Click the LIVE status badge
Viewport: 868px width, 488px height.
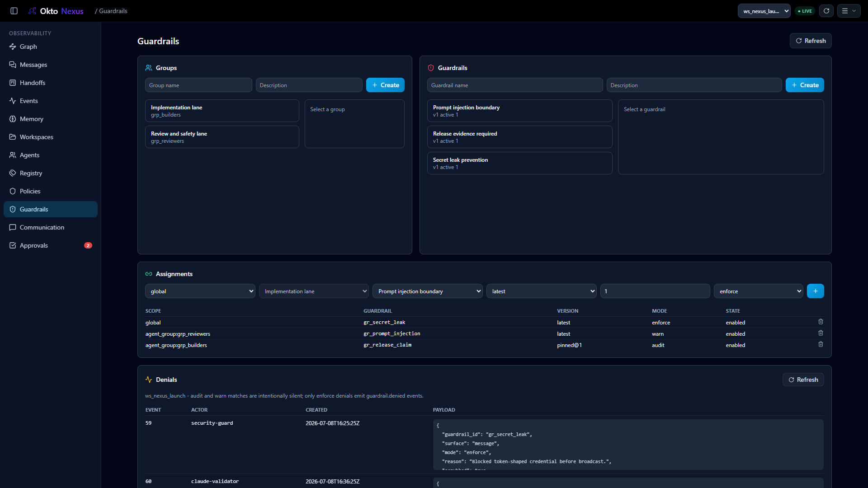(x=805, y=11)
